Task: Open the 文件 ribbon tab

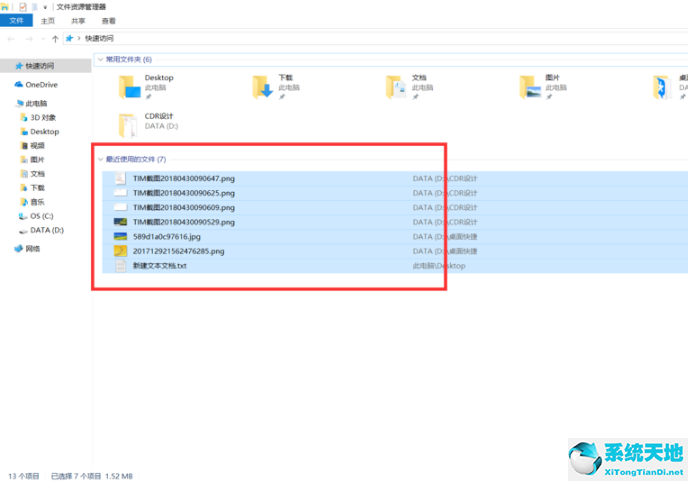Action: tap(16, 21)
